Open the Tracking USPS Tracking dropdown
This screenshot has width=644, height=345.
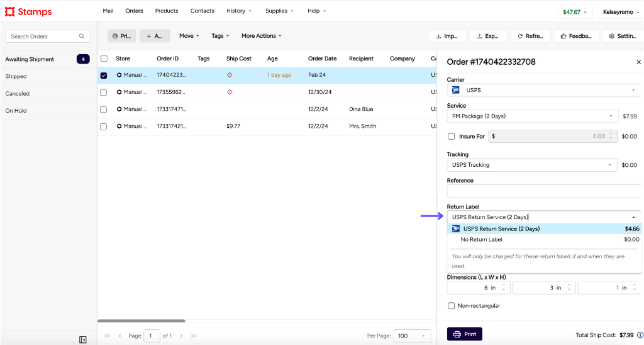[x=532, y=165]
